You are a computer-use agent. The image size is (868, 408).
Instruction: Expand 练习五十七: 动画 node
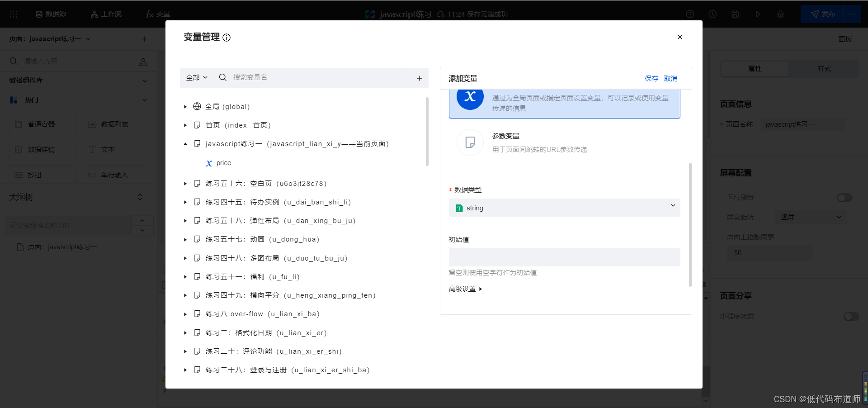tap(185, 239)
